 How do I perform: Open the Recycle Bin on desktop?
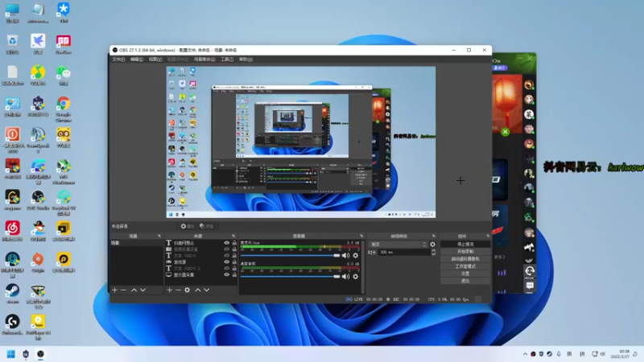coord(12,45)
